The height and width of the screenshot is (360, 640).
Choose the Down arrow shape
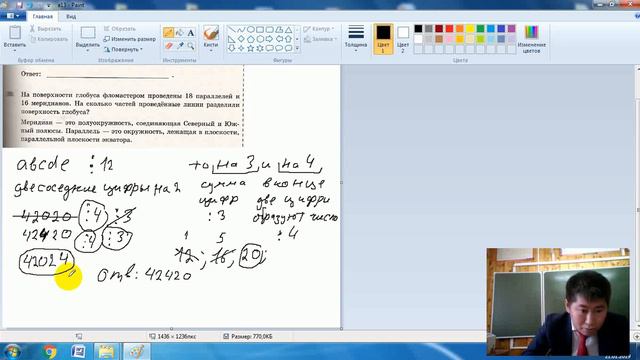[231, 48]
